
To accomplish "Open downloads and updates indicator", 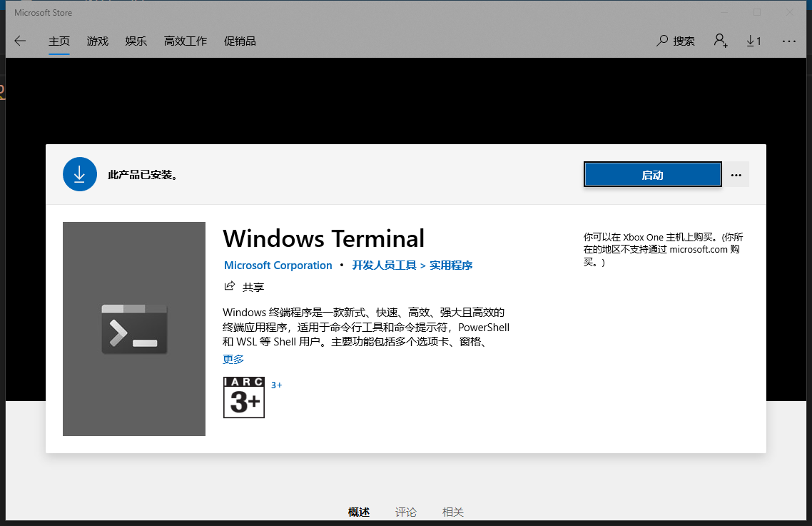I will click(753, 41).
